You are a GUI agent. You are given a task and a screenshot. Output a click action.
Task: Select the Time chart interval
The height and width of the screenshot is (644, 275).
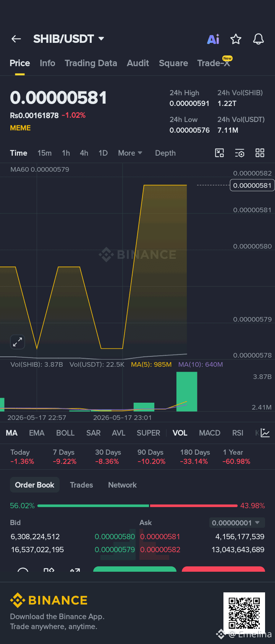point(19,153)
